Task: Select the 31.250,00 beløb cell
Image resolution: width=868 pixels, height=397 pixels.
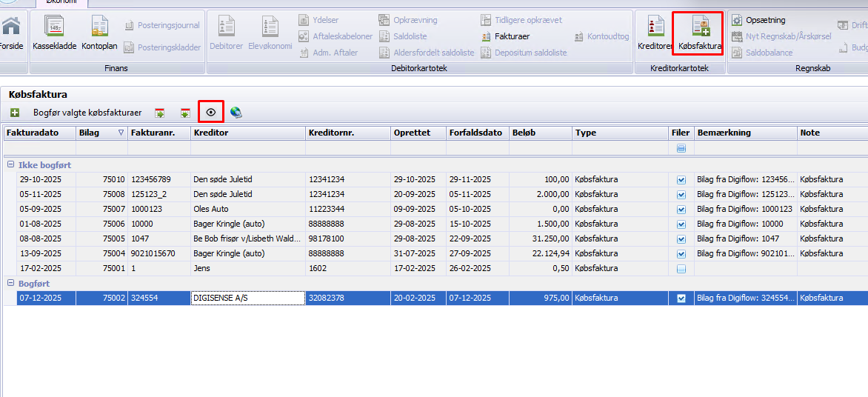Action: [x=541, y=239]
